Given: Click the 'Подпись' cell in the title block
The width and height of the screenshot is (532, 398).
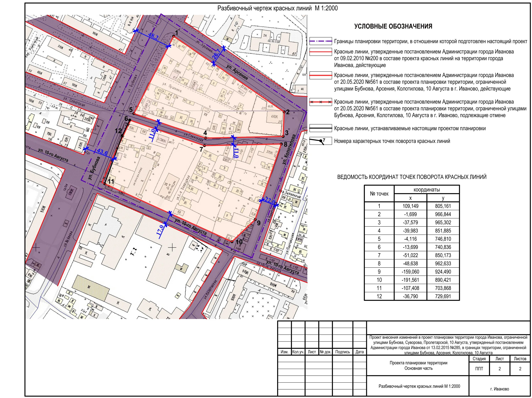Looking at the screenshot, I should 343,352.
